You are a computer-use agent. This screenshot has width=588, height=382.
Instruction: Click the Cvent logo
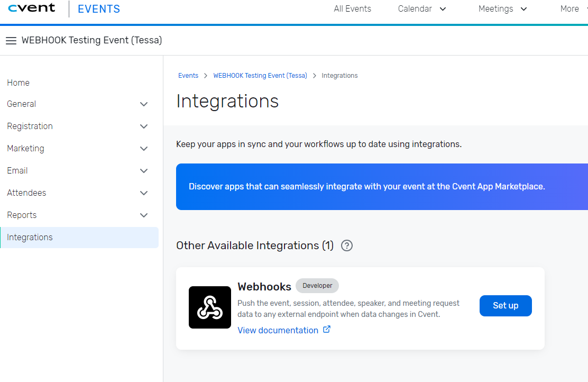pyautogui.click(x=32, y=8)
